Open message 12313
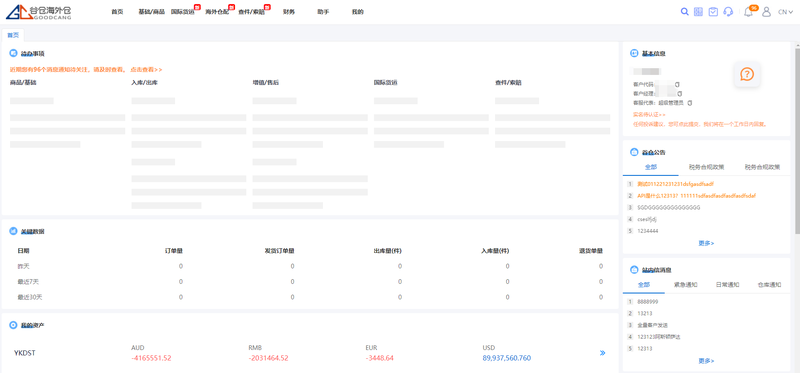The height and width of the screenshot is (373, 800). click(645, 349)
